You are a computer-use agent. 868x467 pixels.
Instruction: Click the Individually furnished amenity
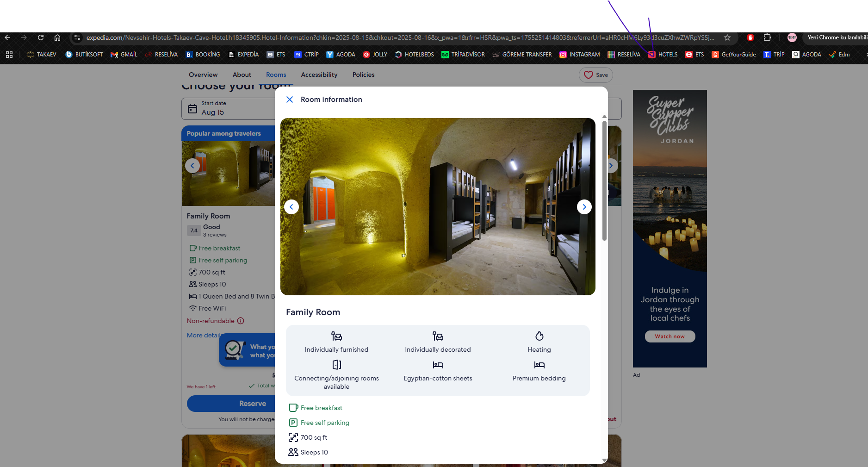(x=336, y=342)
